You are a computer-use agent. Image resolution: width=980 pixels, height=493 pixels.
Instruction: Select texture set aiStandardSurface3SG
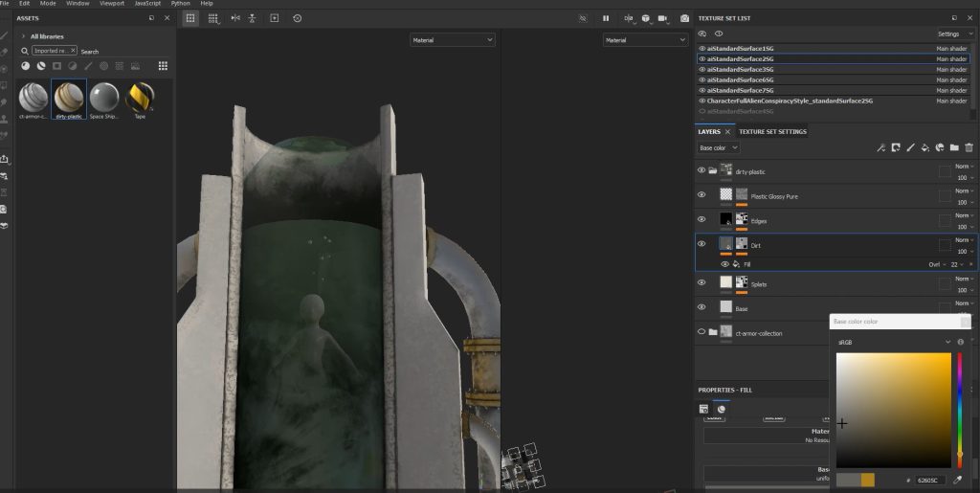pos(835,69)
